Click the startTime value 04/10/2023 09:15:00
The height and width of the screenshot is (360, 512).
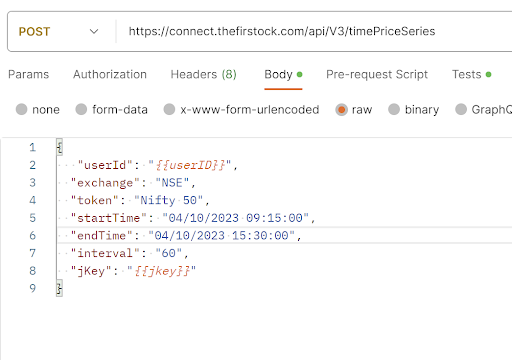(235, 218)
